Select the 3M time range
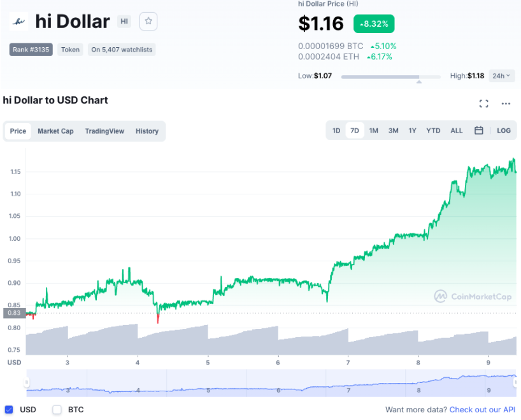This screenshot has height=420, width=521. tap(394, 131)
